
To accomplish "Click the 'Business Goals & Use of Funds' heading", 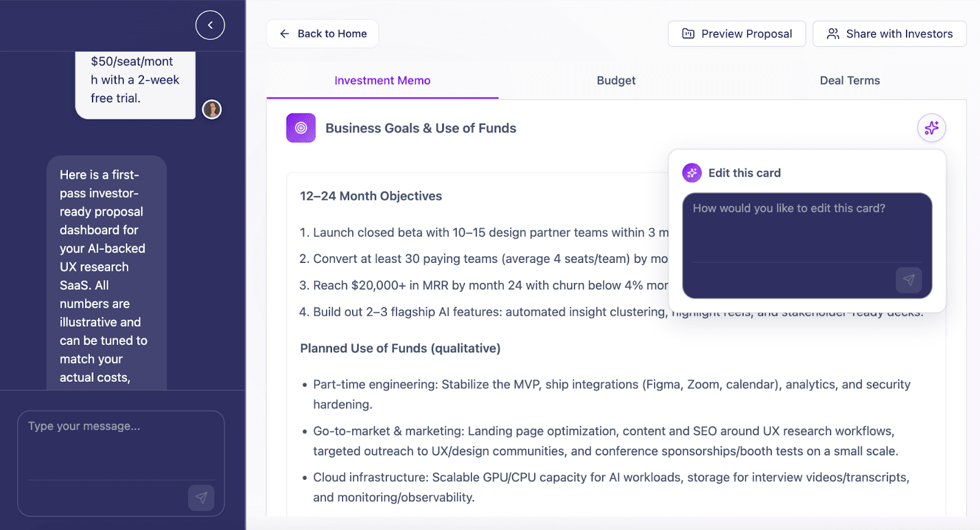I will click(421, 128).
